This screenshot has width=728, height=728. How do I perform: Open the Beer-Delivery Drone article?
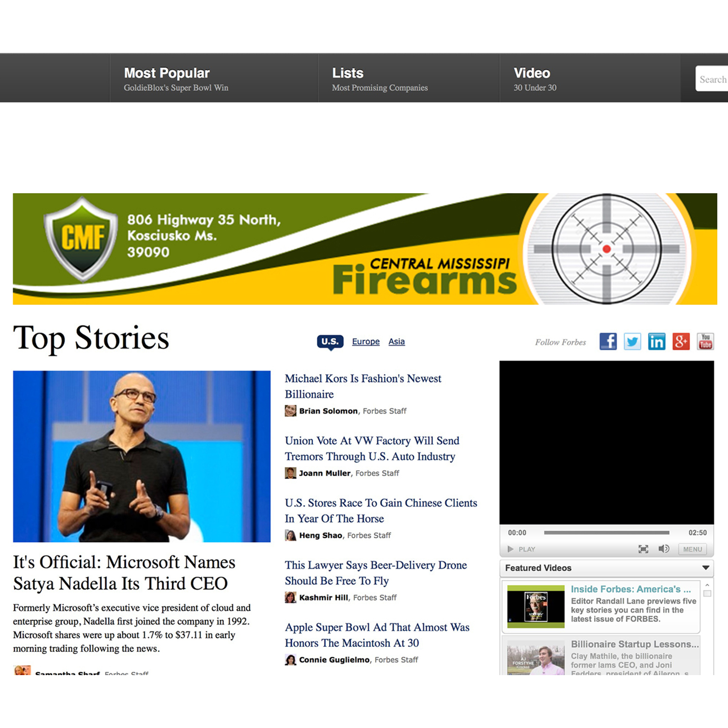376,573
